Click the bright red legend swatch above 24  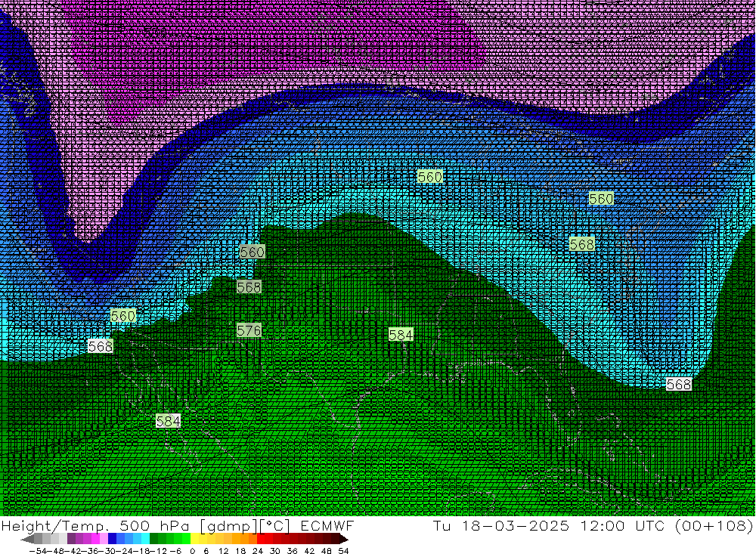pos(261,539)
